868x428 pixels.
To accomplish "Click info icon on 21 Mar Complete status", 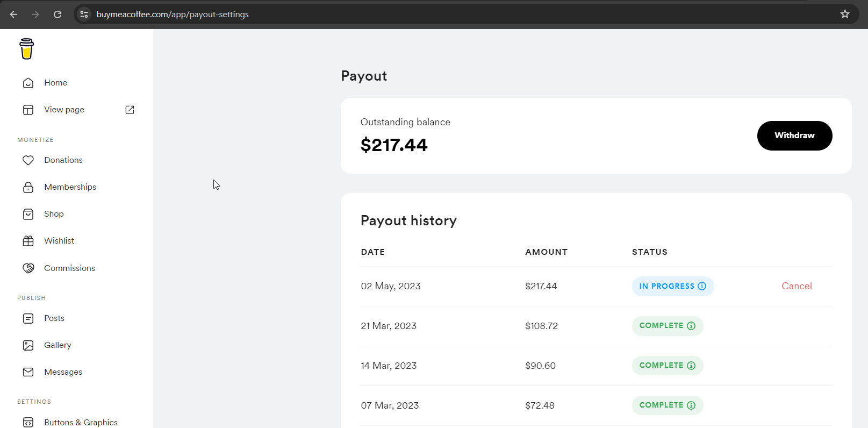I will tap(691, 326).
